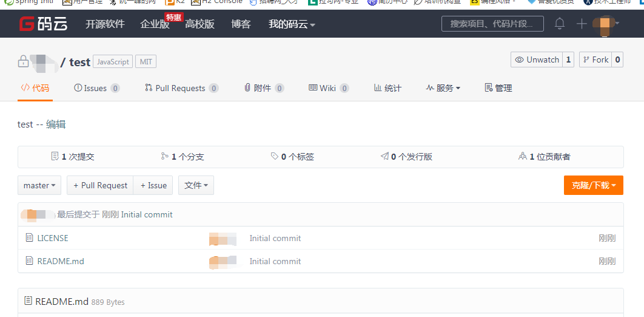Click the 编辑 description link
Viewport: 644px width, 317px height.
56,124
